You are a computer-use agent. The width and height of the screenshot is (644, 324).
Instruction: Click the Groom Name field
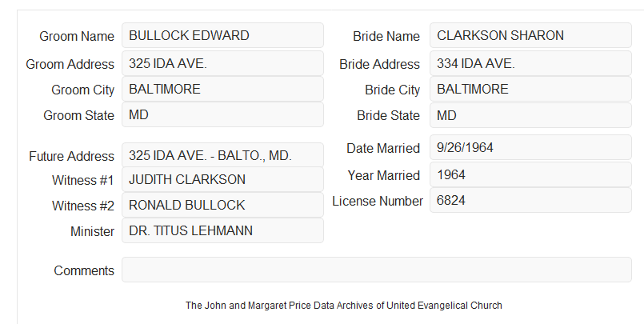(222, 35)
